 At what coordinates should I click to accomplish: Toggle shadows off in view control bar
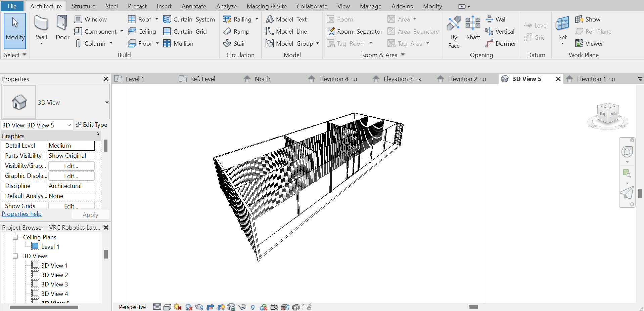[x=189, y=307]
